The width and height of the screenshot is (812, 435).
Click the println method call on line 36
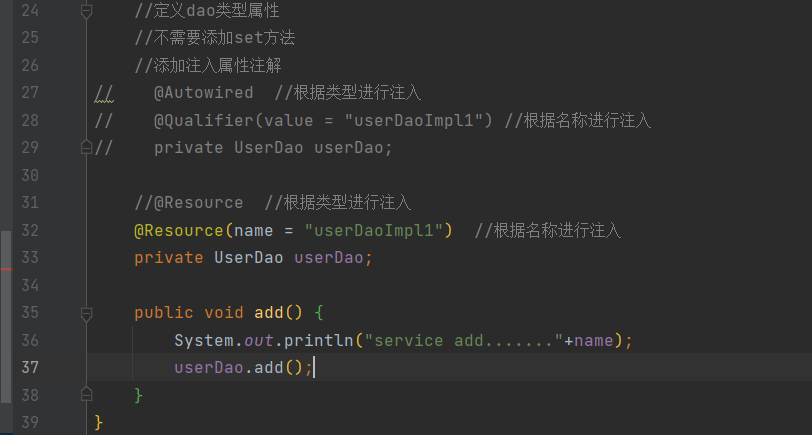click(x=318, y=341)
